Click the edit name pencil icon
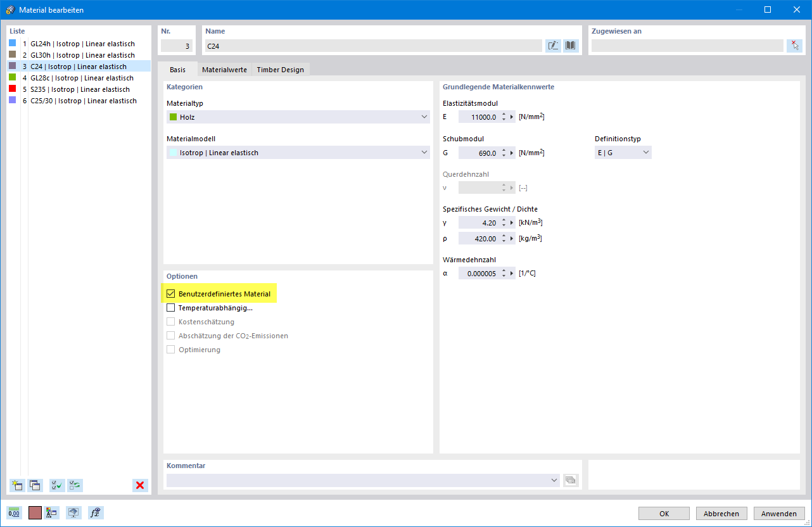Screen dimensions: 812x527 (553, 46)
